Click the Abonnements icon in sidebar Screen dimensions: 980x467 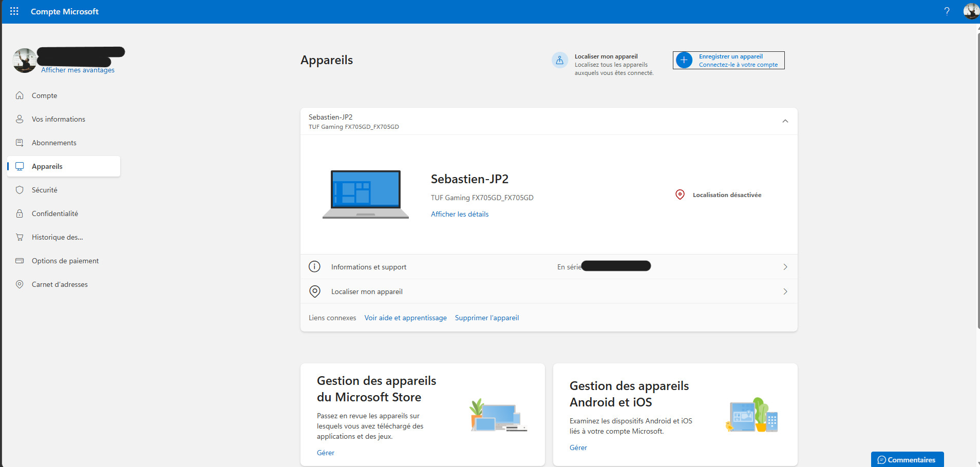[x=20, y=143]
